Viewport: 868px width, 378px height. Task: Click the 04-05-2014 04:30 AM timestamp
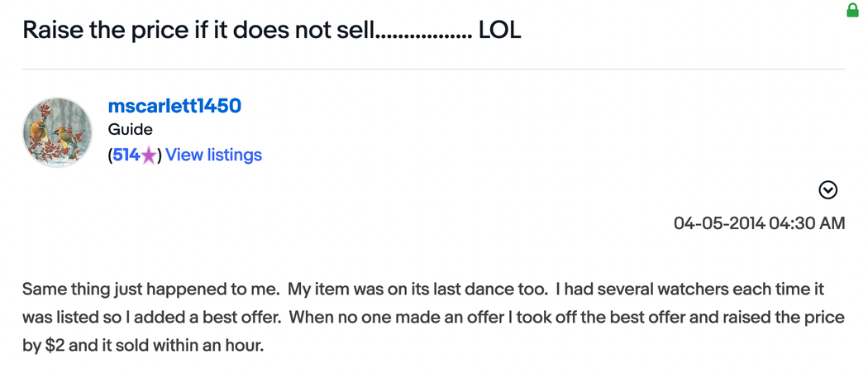tap(759, 223)
